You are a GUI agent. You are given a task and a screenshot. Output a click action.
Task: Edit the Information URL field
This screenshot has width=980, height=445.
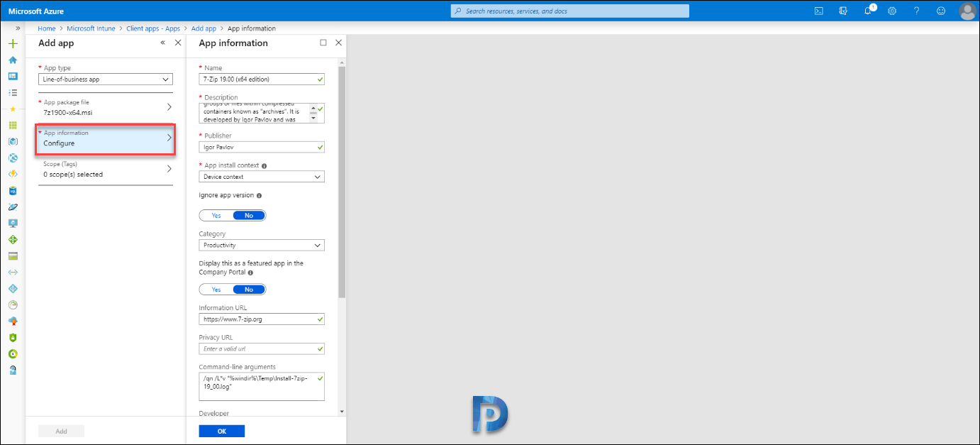[262, 319]
